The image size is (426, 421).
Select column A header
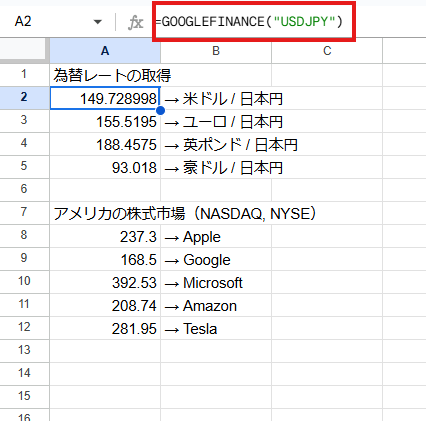point(105,51)
